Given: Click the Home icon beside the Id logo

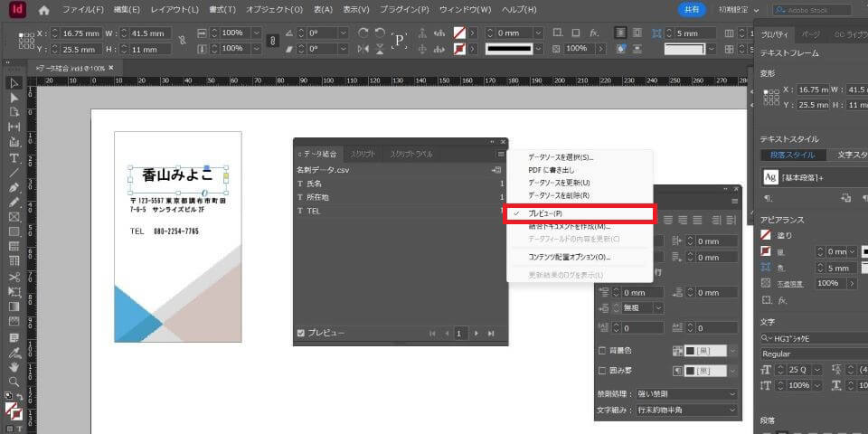Looking at the screenshot, I should click(44, 10).
